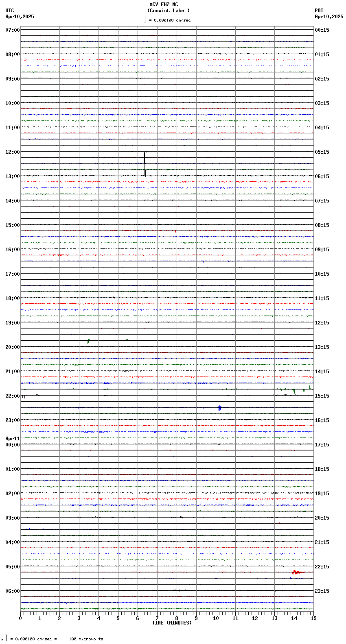Click the red event burst after 05:00
346x644 pixels.
[x=298, y=572]
